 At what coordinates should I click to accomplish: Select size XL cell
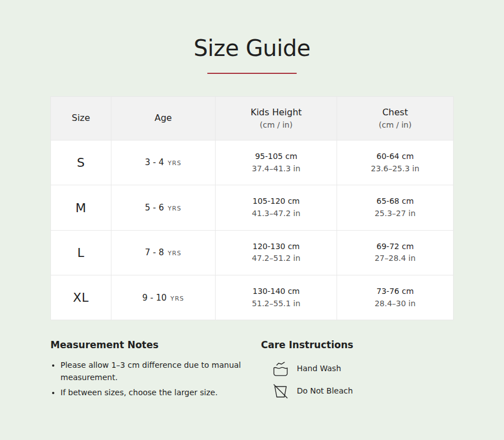81,298
